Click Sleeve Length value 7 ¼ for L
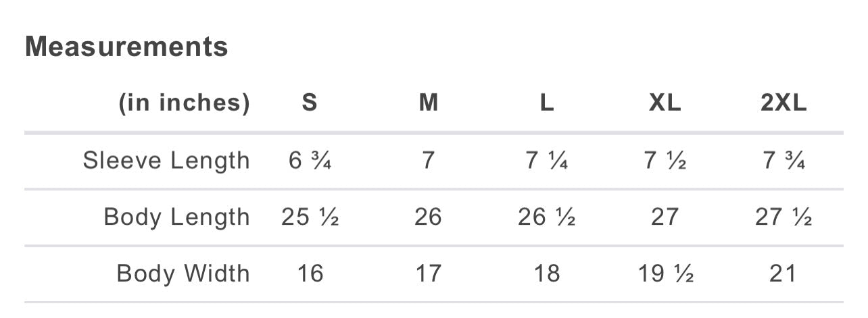The height and width of the screenshot is (318, 868). point(547,161)
